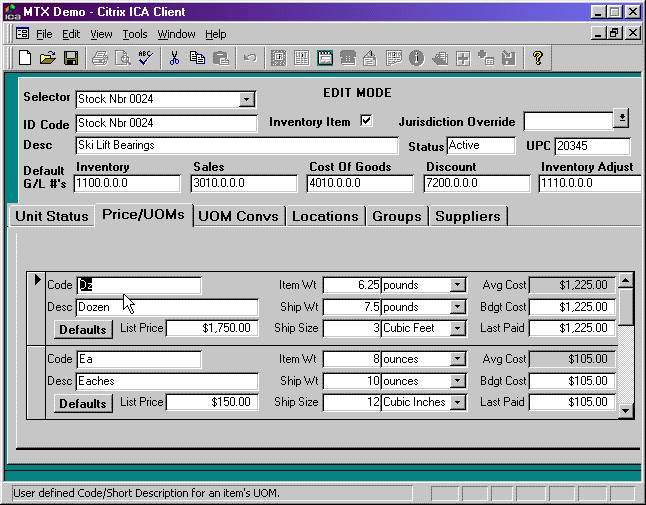Switch to the Suppliers tab

(x=468, y=216)
